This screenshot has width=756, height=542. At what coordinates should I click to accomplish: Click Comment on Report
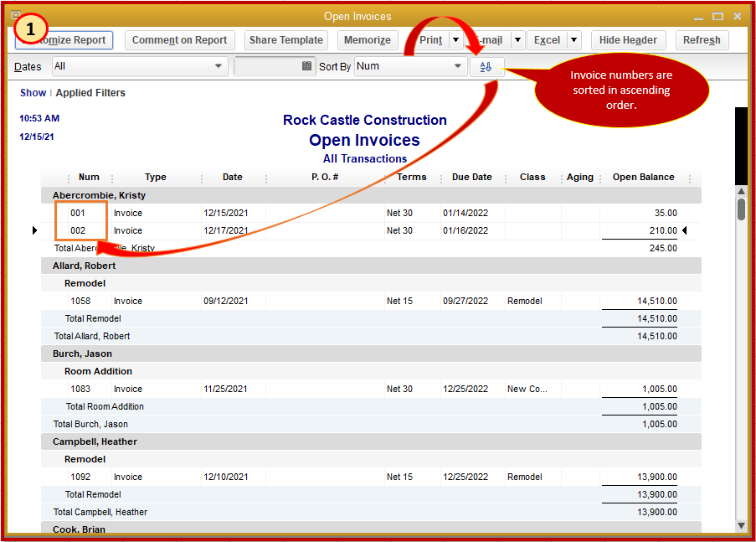(179, 39)
